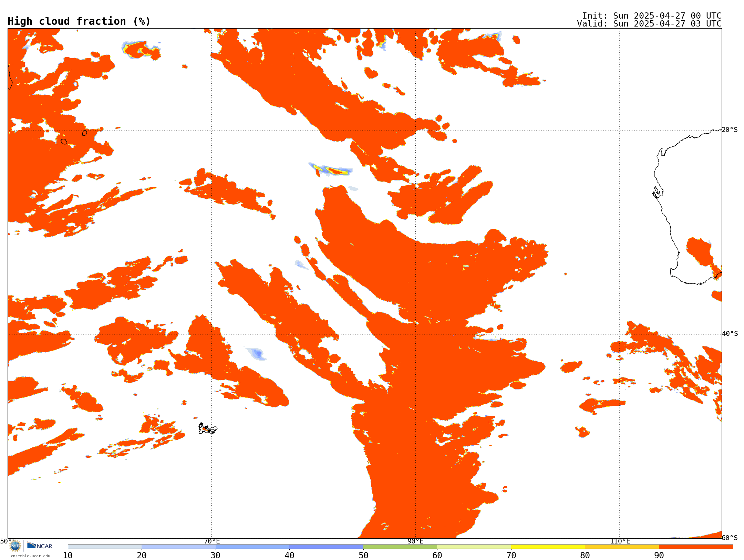
Task: Click the 20°S latitude label
Action: [730, 130]
